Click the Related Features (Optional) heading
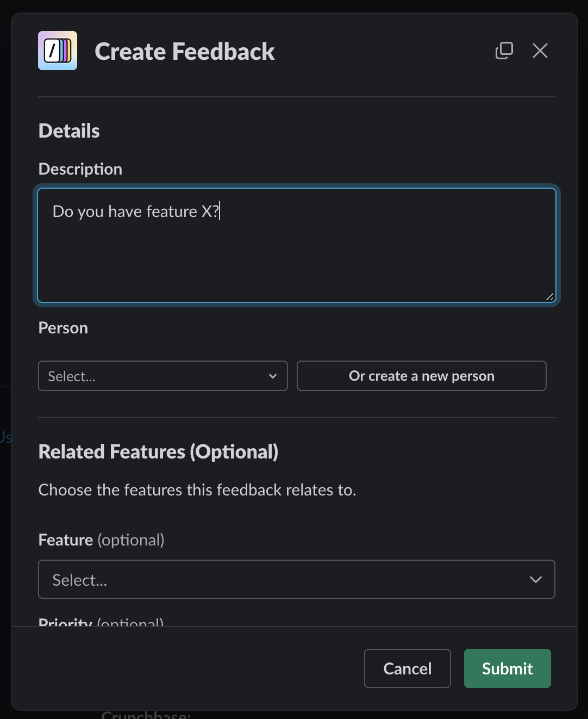This screenshot has height=719, width=588. [158, 451]
